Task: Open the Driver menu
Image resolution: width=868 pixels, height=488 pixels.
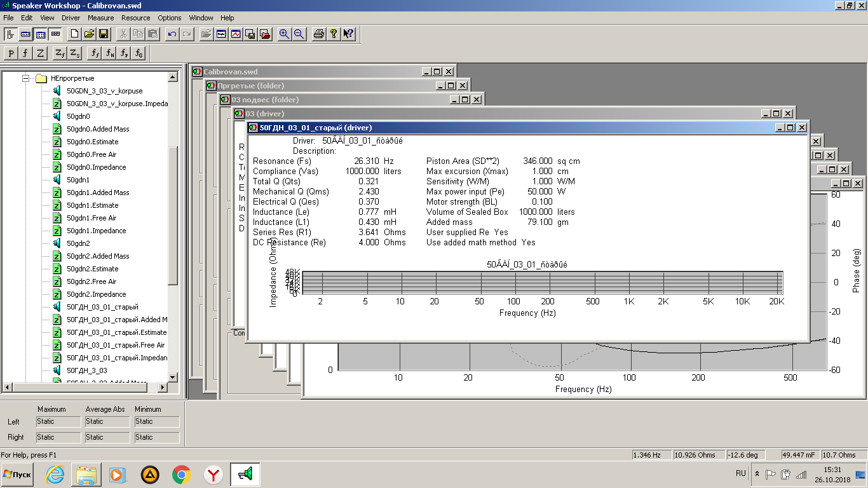Action: tap(71, 18)
